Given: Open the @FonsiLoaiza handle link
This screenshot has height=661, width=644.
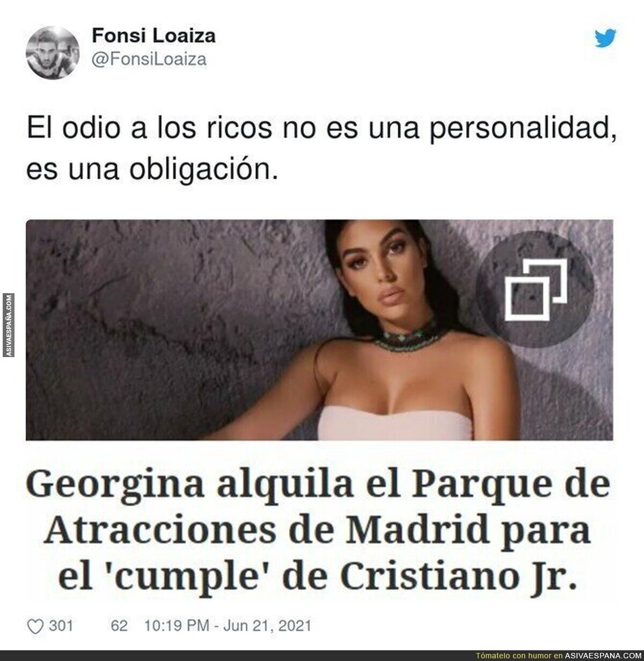Looking at the screenshot, I should (x=149, y=59).
